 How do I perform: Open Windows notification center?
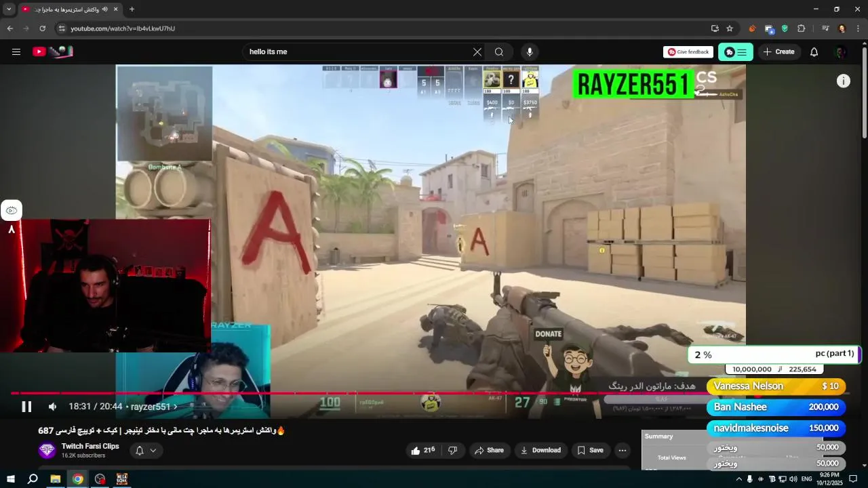pos(854,479)
